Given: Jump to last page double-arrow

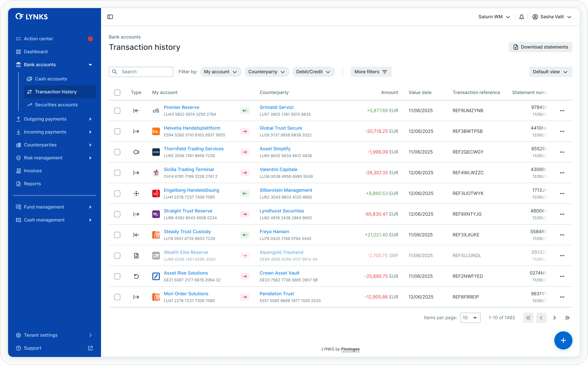Looking at the screenshot, I should (x=567, y=318).
